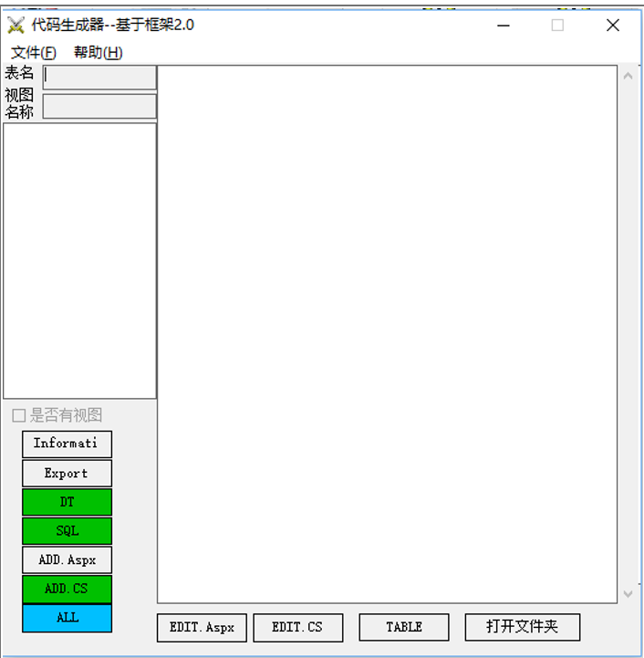Focus the 表名 input field
This screenshot has height=658, width=644.
tap(99, 77)
